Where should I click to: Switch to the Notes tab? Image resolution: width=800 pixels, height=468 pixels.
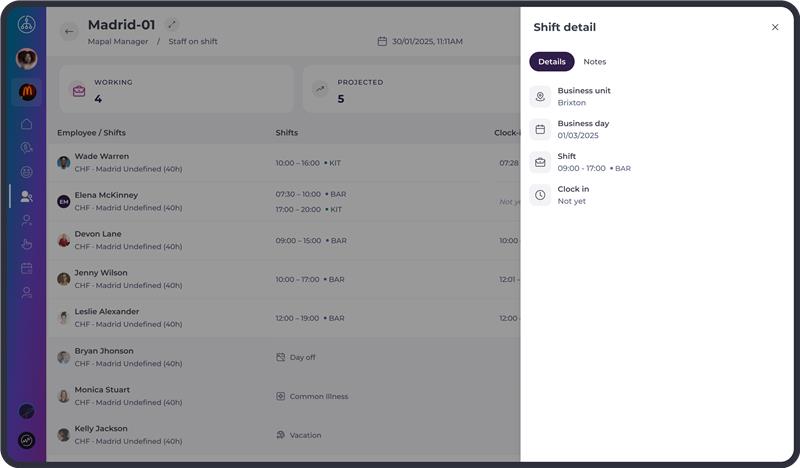click(595, 62)
